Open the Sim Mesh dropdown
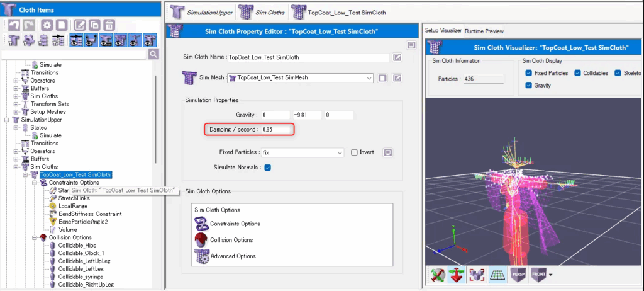This screenshot has width=644, height=291. click(x=369, y=78)
